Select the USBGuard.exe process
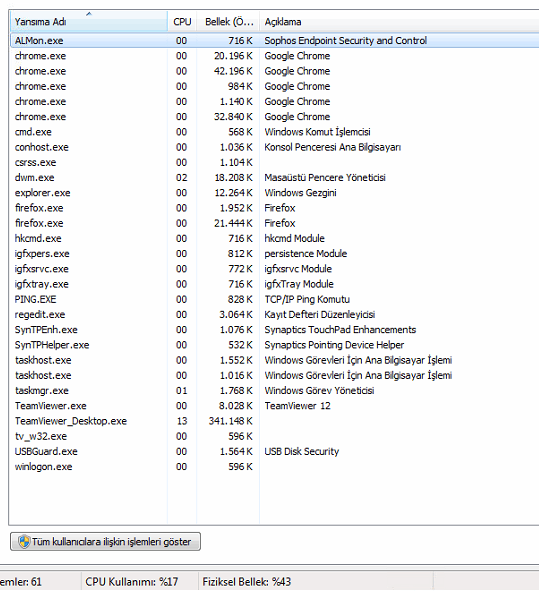 click(274, 452)
